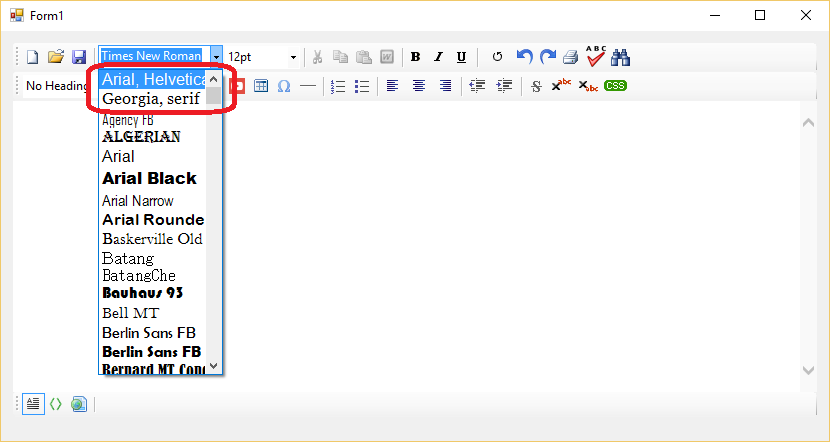Toggle the numbered list
The height and width of the screenshot is (442, 830).
pos(338,86)
